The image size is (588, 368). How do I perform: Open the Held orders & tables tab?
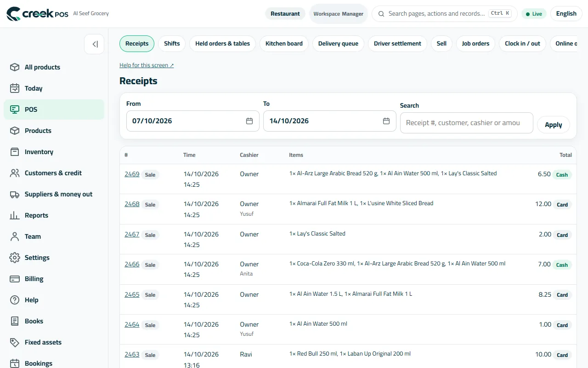point(222,44)
